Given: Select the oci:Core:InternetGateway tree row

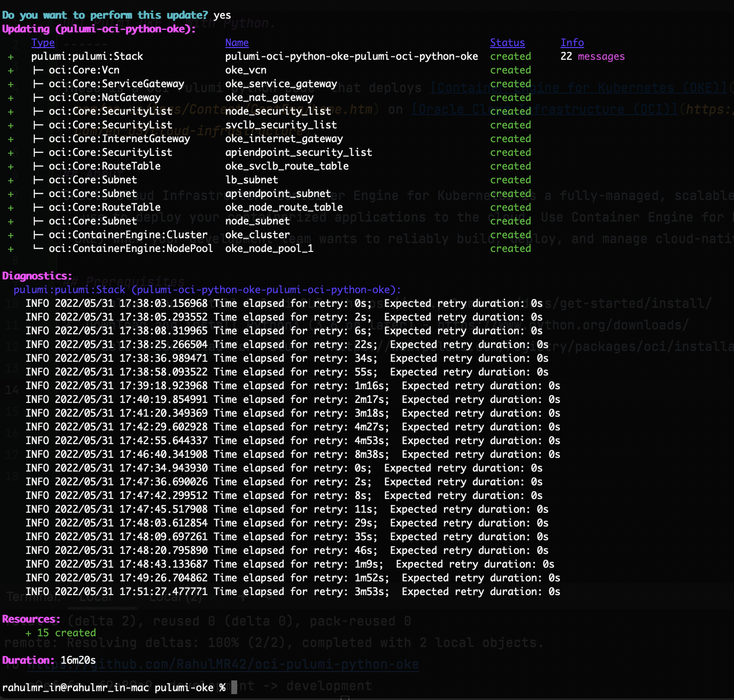Looking at the screenshot, I should pos(112,139).
